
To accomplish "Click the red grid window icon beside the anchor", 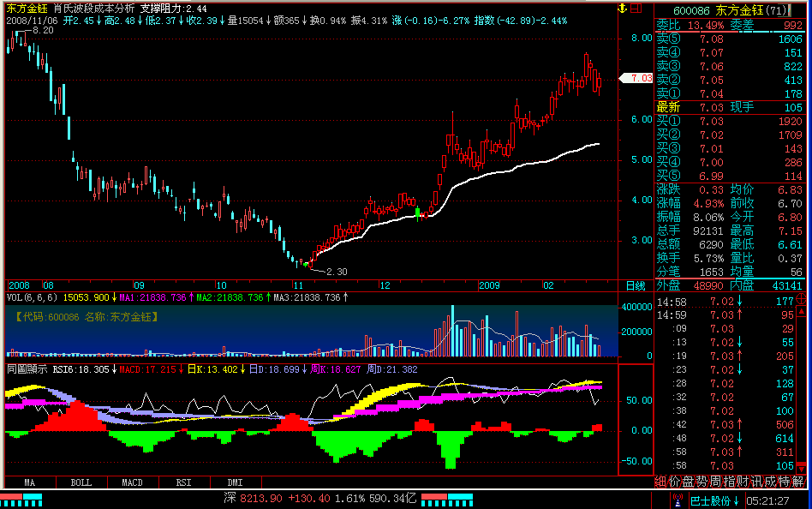I will pyautogui.click(x=636, y=9).
